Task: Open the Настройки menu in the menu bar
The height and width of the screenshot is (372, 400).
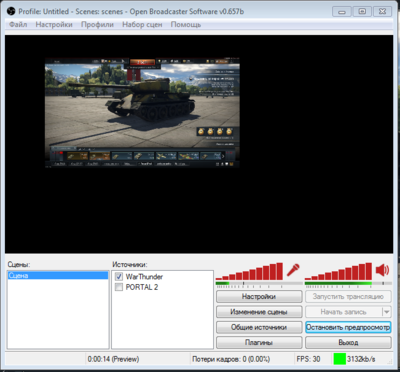Action: [54, 25]
